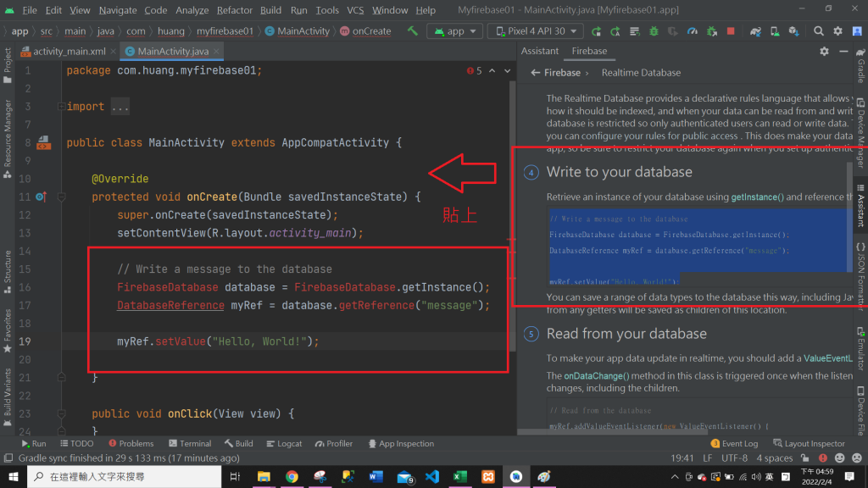The height and width of the screenshot is (488, 868).
Task: Toggle the read-only lock icon
Action: 805,458
